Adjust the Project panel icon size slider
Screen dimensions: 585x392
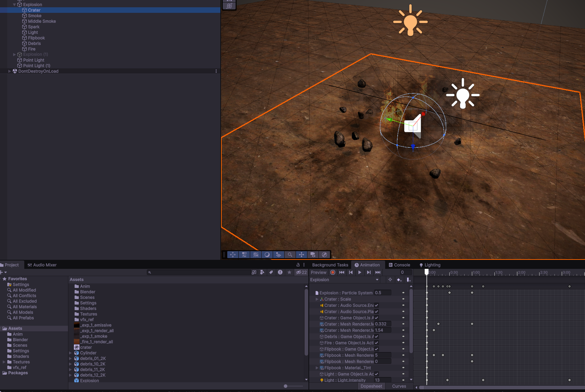(x=286, y=386)
